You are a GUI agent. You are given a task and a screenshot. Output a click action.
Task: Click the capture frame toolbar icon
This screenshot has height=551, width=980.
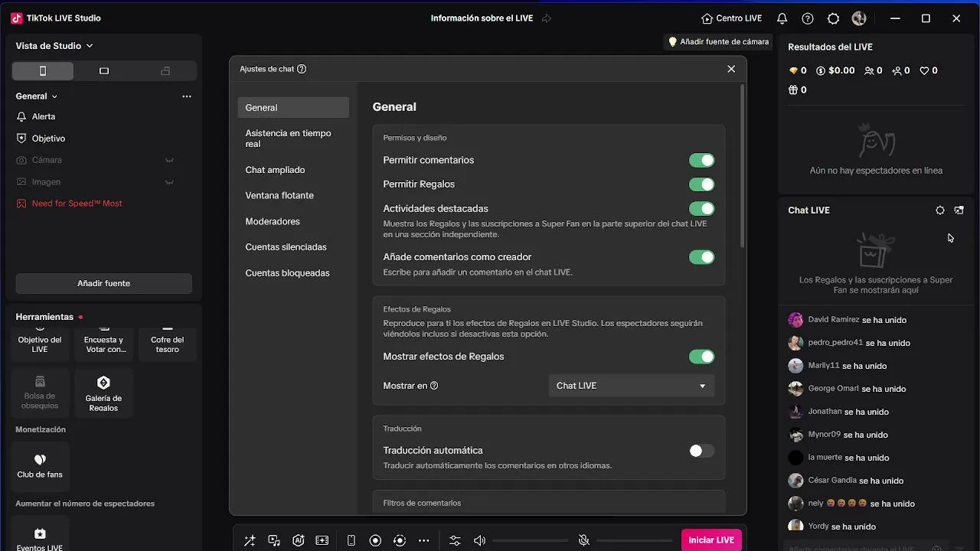322,540
